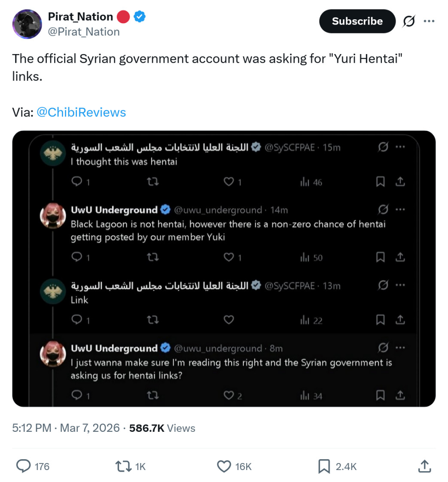
Task: Click the retweet icon on the 14m reply
Action: pos(152,257)
